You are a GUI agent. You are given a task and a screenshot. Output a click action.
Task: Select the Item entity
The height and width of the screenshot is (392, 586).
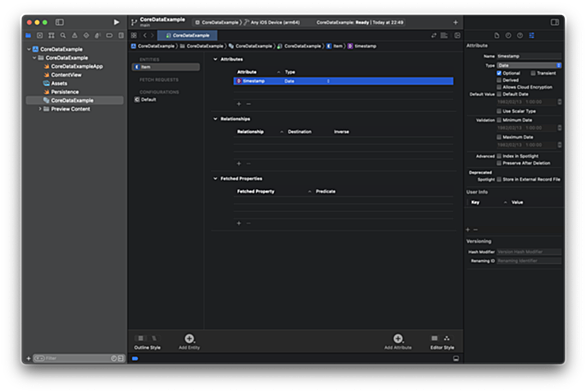[166, 67]
